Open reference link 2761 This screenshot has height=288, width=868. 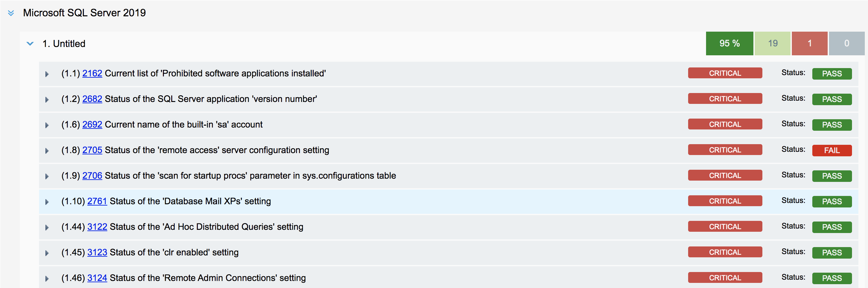[x=97, y=201]
